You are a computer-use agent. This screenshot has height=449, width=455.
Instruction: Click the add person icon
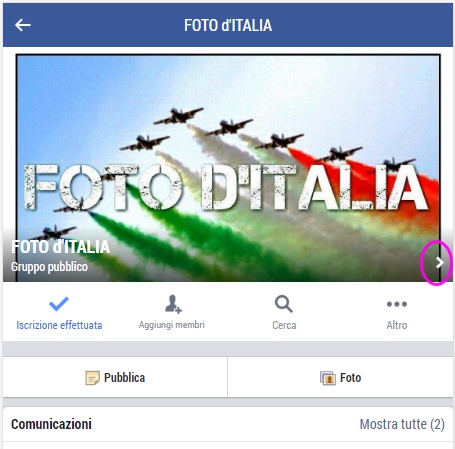coord(173,304)
